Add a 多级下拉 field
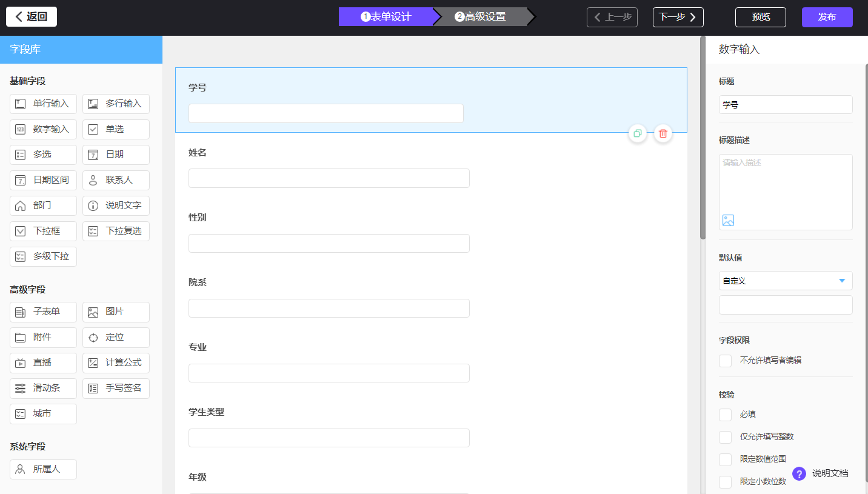 pyautogui.click(x=44, y=256)
